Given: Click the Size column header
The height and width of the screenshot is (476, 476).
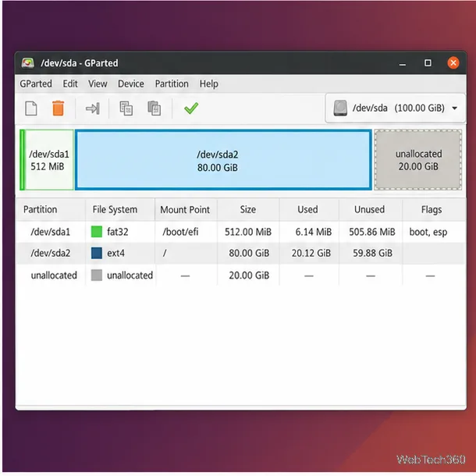Looking at the screenshot, I should [248, 209].
